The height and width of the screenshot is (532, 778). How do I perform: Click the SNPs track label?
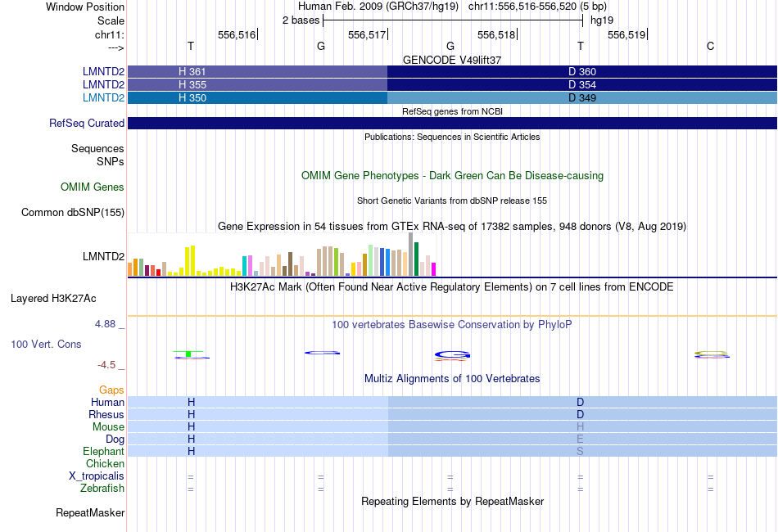point(111,161)
